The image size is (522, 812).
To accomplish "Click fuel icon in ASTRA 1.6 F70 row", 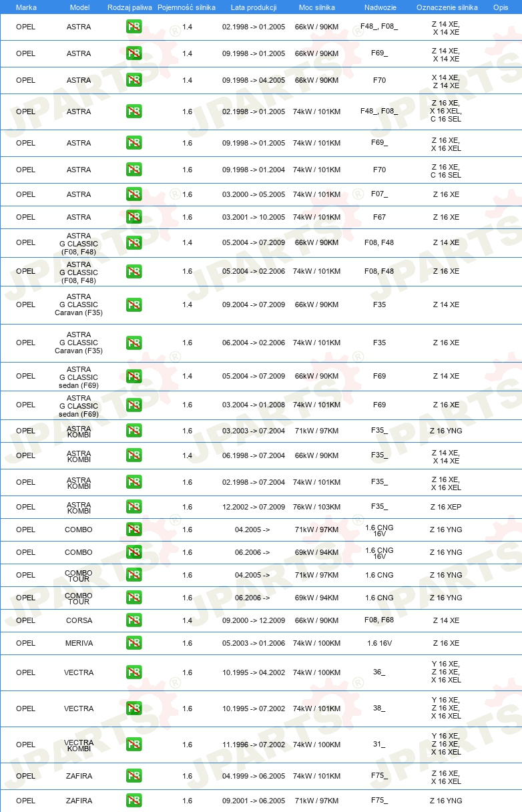I will (134, 170).
